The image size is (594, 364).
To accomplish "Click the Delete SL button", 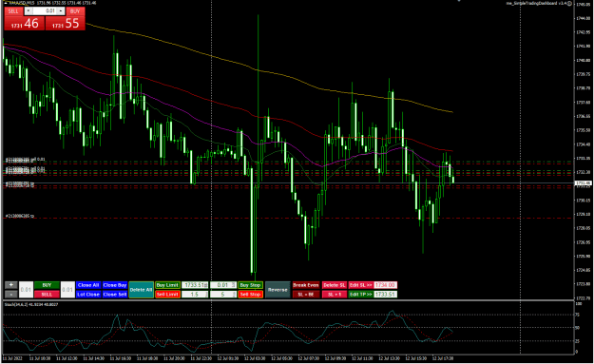I will coord(335,285).
